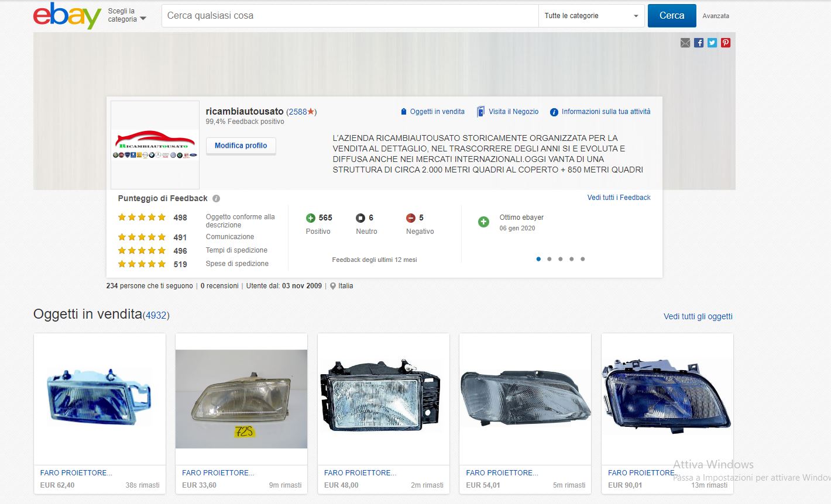
Task: Open the headlight thumbnail priced EUR 90,01
Action: [x=667, y=399]
